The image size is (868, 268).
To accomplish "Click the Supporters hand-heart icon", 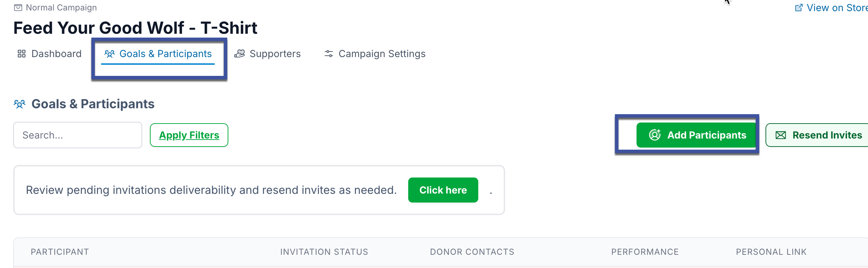I will tap(239, 54).
